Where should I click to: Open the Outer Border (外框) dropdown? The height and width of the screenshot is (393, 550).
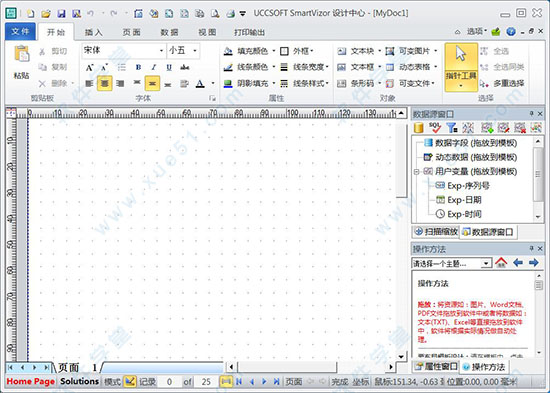coord(297,51)
